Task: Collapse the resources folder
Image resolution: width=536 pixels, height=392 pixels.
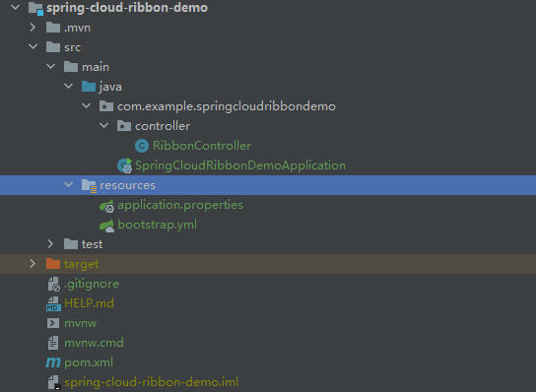Action: 69,184
